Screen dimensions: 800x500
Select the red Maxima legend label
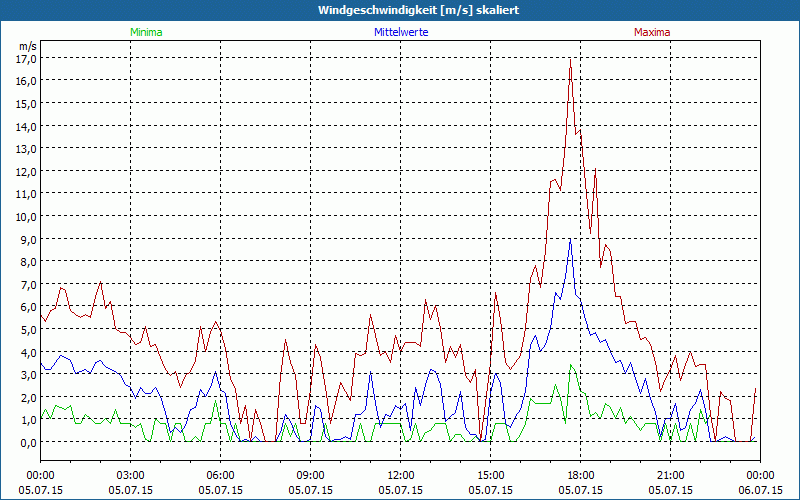pos(651,32)
